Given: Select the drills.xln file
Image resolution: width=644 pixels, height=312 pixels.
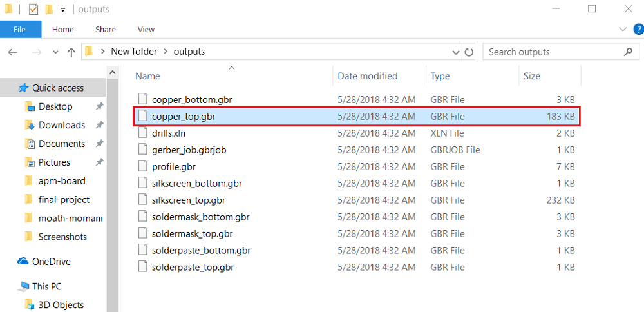Looking at the screenshot, I should pyautogui.click(x=356, y=133).
